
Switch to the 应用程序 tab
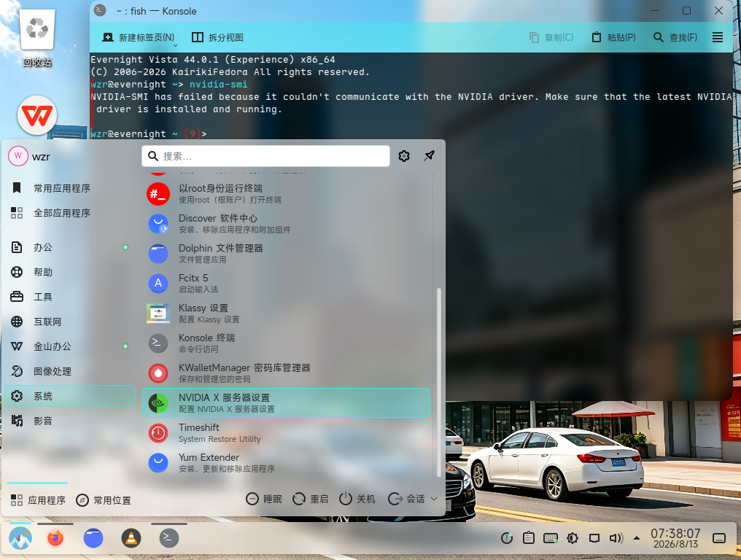[38, 500]
